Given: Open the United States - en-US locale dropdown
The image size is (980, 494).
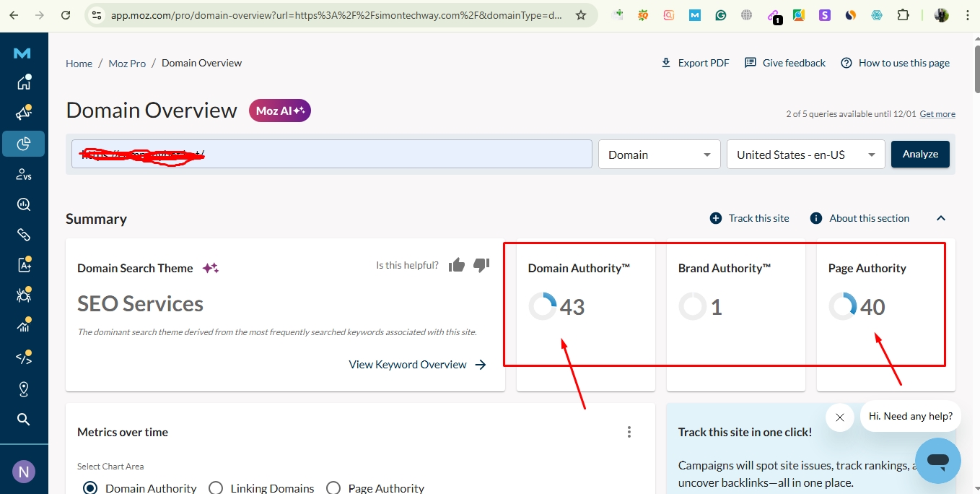Looking at the screenshot, I should pos(806,155).
